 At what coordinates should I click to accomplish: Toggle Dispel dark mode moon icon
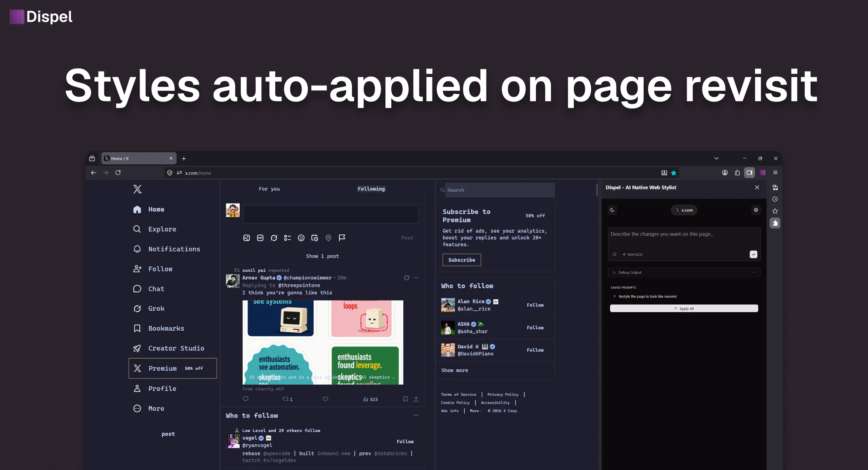click(x=612, y=210)
